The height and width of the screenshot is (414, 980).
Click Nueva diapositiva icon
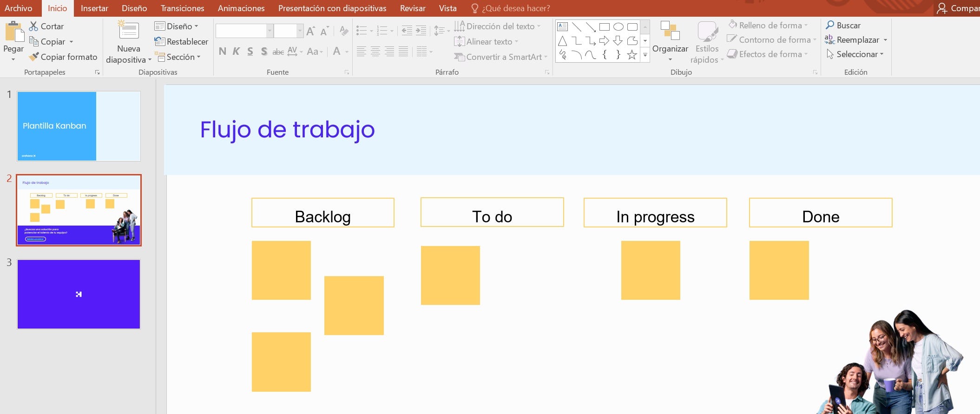click(x=128, y=31)
